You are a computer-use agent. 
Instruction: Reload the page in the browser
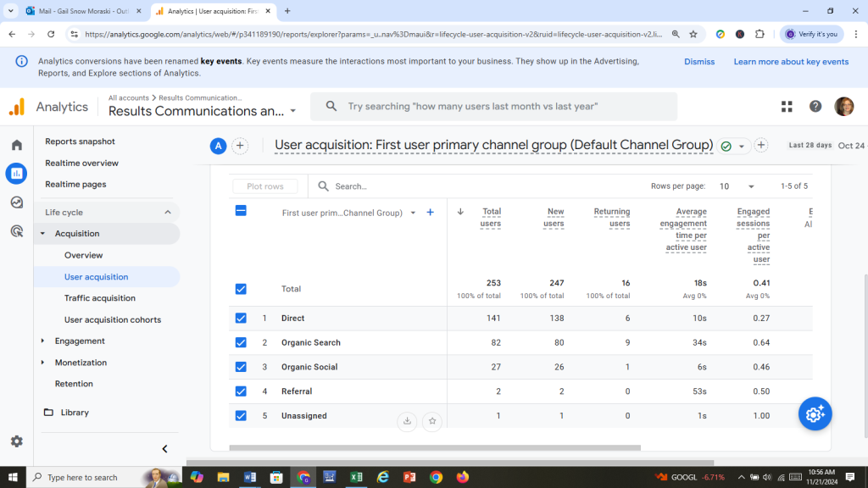point(51,34)
